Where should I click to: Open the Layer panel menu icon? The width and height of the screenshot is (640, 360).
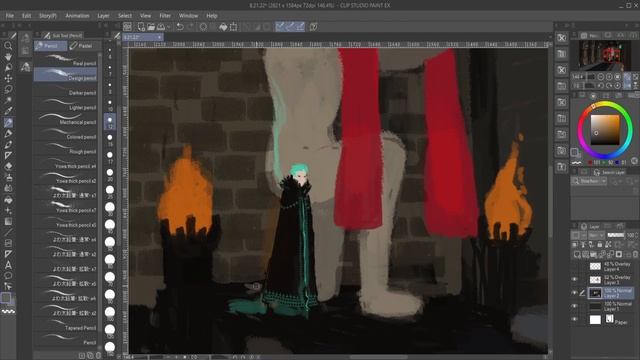pos(574,226)
